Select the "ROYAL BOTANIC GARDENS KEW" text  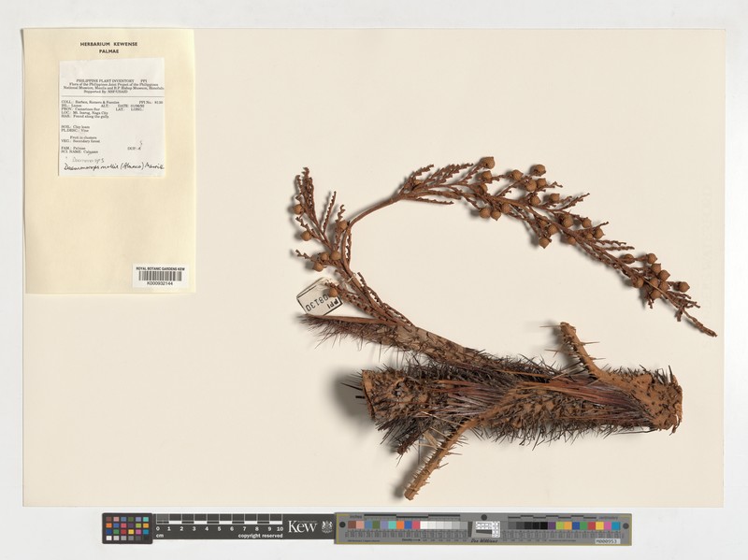pyautogui.click(x=160, y=268)
